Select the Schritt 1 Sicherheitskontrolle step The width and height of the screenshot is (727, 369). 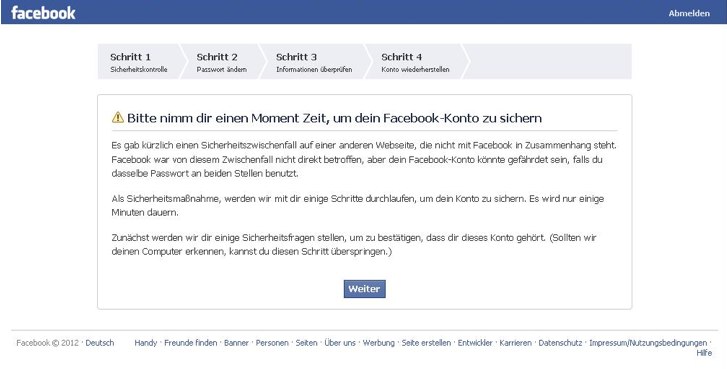point(139,62)
